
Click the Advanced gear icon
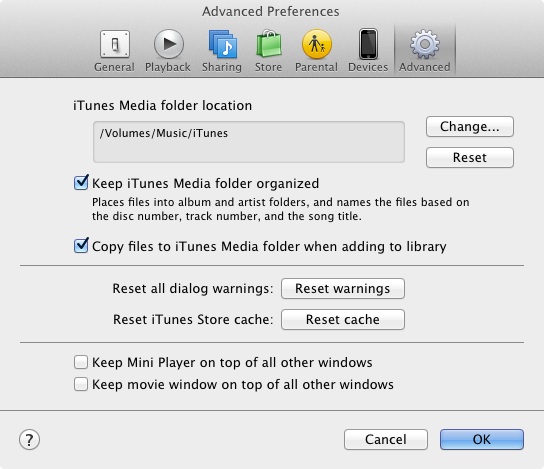425,44
